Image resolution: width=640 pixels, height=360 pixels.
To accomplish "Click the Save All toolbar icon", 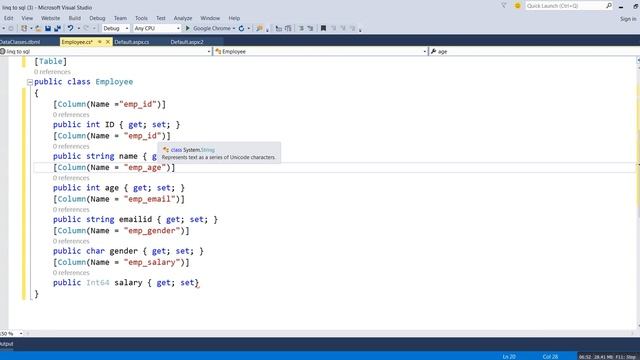I will tap(57, 28).
